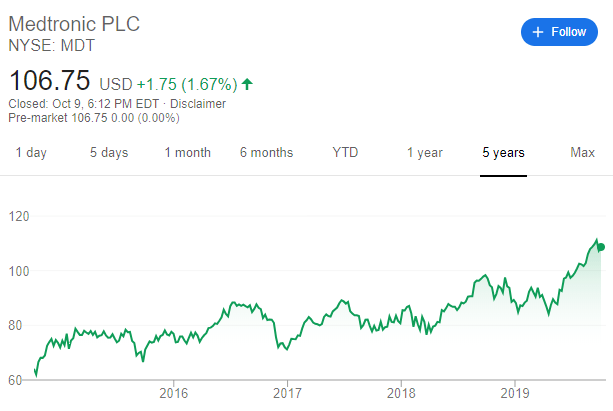Click the 2019 x-axis label
Image resolution: width=613 pixels, height=411 pixels.
515,393
